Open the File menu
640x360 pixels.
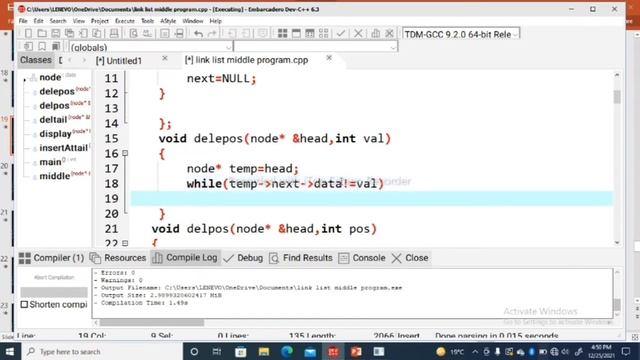pos(23,21)
